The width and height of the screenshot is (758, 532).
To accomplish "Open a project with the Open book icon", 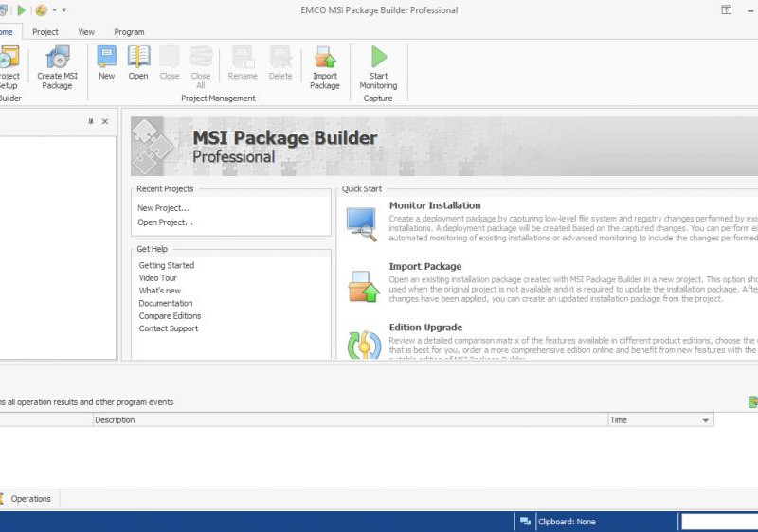I will click(138, 57).
